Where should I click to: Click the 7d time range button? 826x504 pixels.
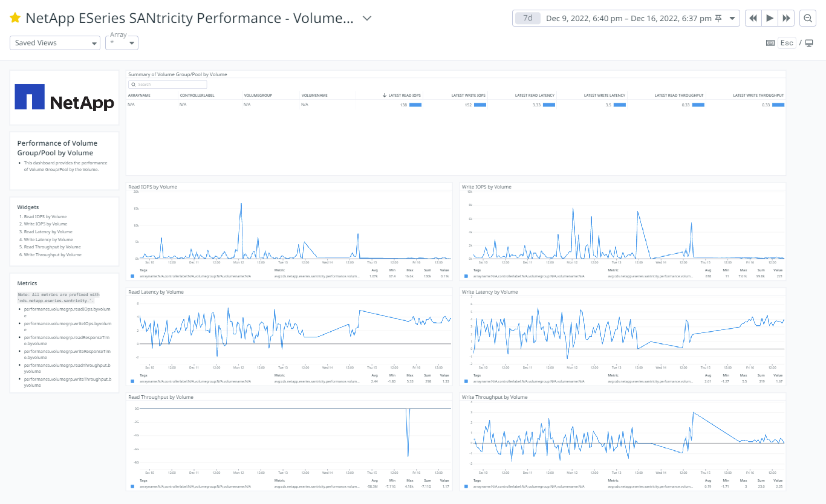(x=527, y=18)
